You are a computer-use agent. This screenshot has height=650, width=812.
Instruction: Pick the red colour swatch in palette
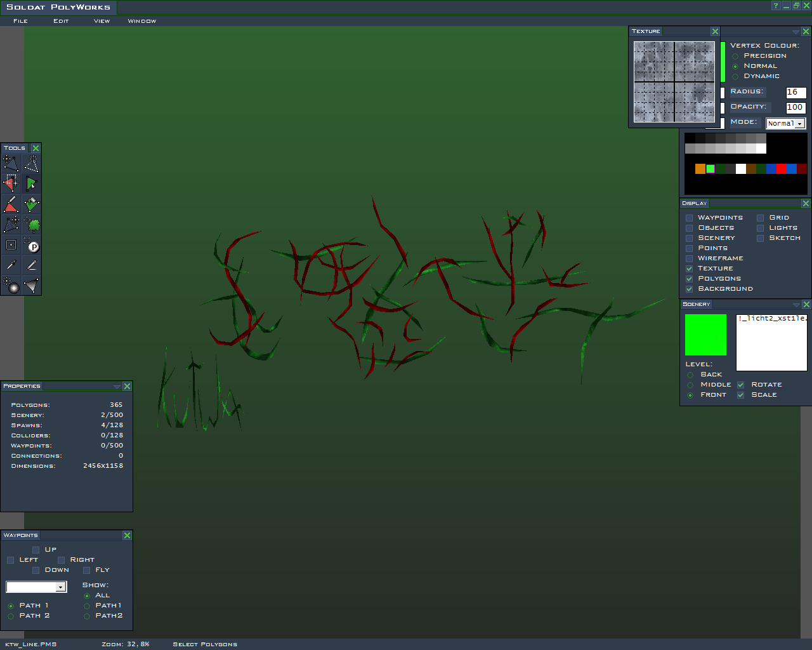(782, 169)
